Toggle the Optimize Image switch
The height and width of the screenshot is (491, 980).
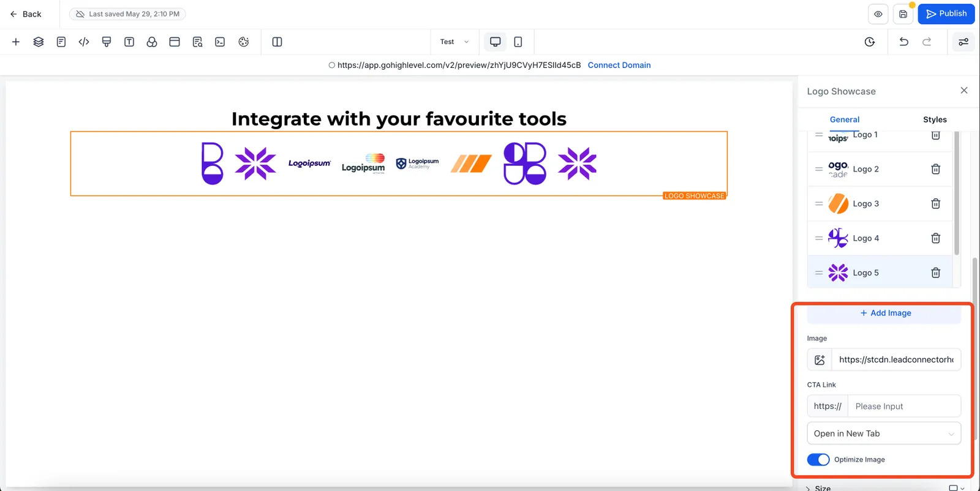(x=818, y=459)
